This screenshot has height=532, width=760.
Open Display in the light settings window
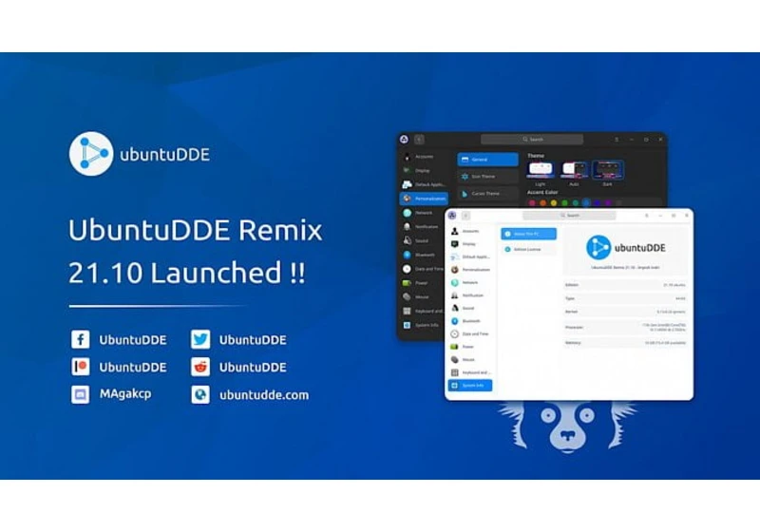tap(470, 244)
